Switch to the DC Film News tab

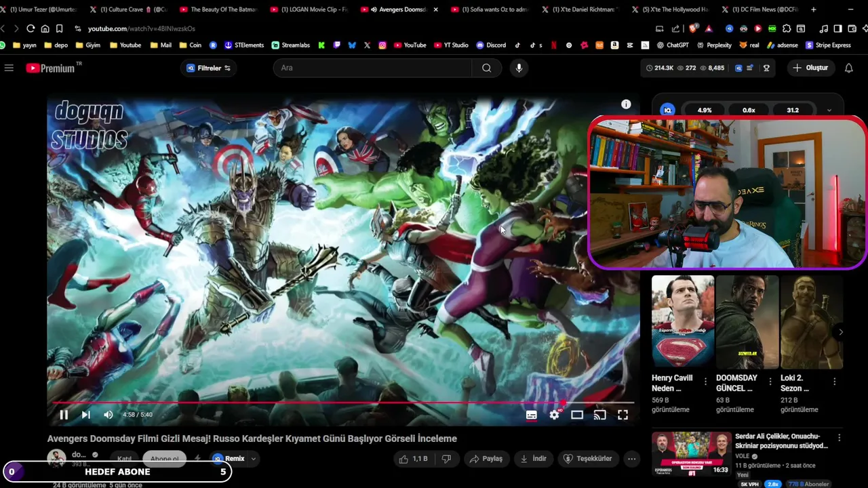(762, 9)
